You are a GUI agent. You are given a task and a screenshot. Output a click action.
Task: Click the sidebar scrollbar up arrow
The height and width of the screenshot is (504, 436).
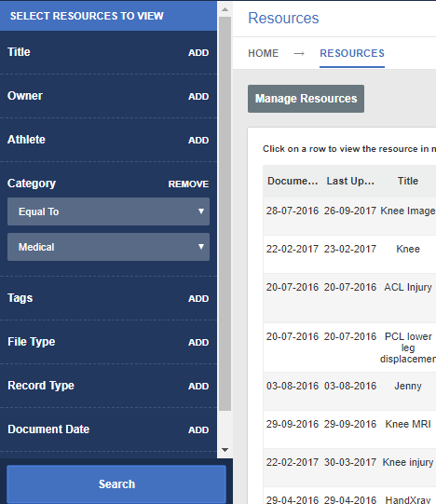pos(225,9)
